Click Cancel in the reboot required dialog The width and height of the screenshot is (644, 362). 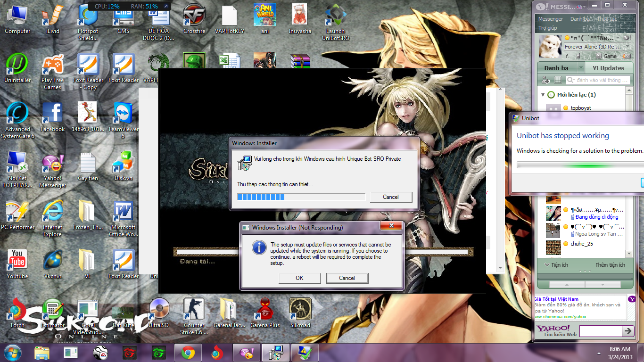347,278
